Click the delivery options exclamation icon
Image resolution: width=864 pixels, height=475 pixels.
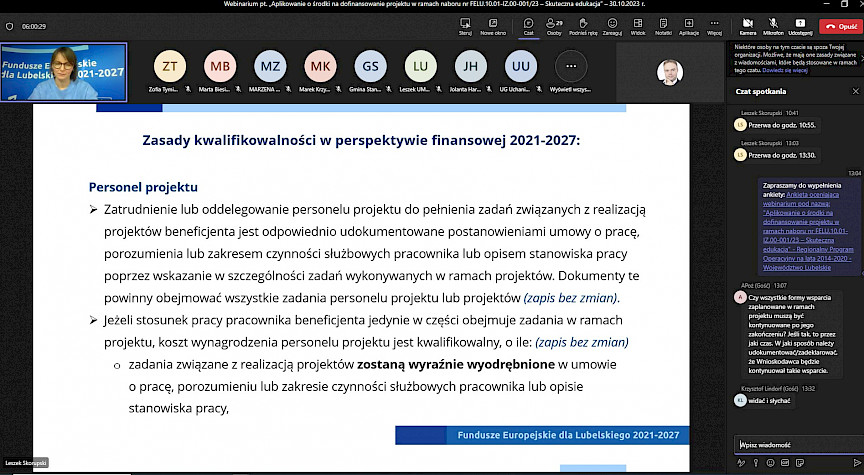(755, 463)
